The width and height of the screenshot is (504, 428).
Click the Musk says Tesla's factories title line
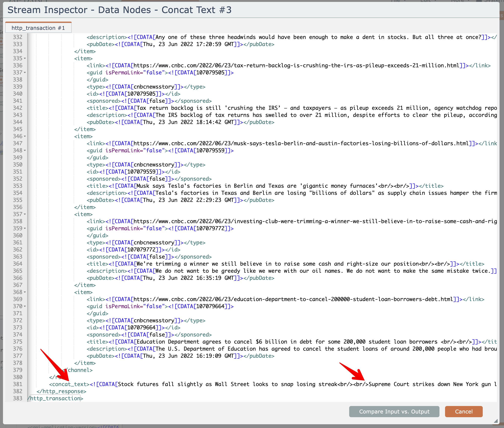243,186
